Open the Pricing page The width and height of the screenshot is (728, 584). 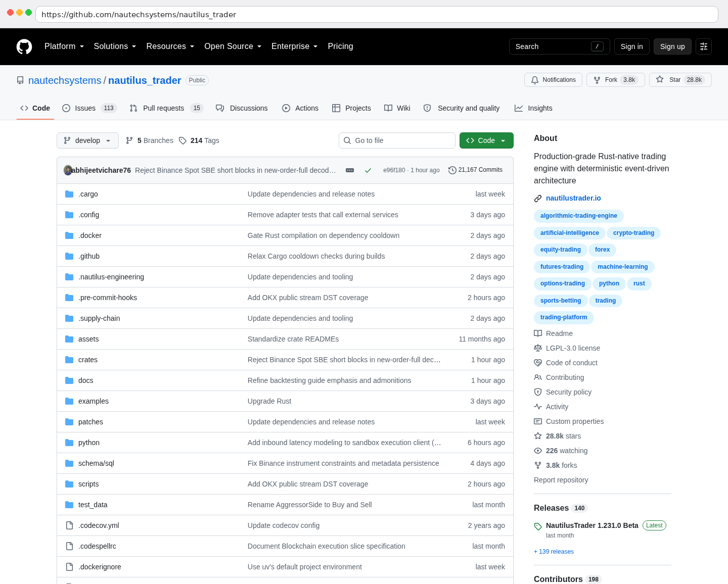[340, 46]
